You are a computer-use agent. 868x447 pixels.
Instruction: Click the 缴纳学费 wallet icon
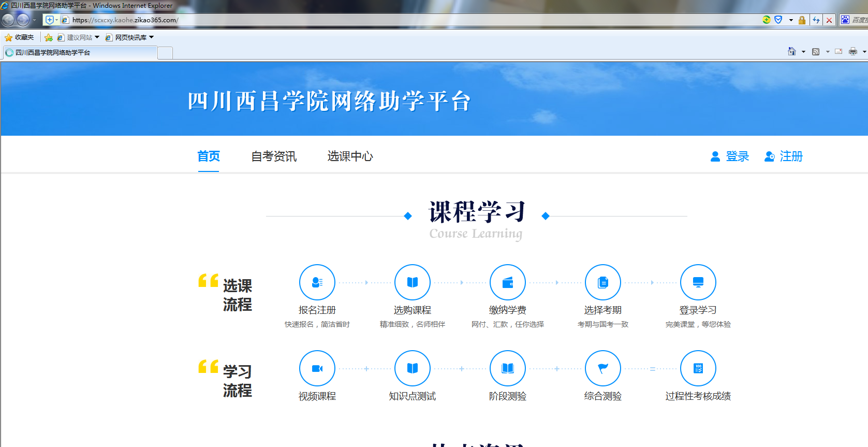click(508, 282)
